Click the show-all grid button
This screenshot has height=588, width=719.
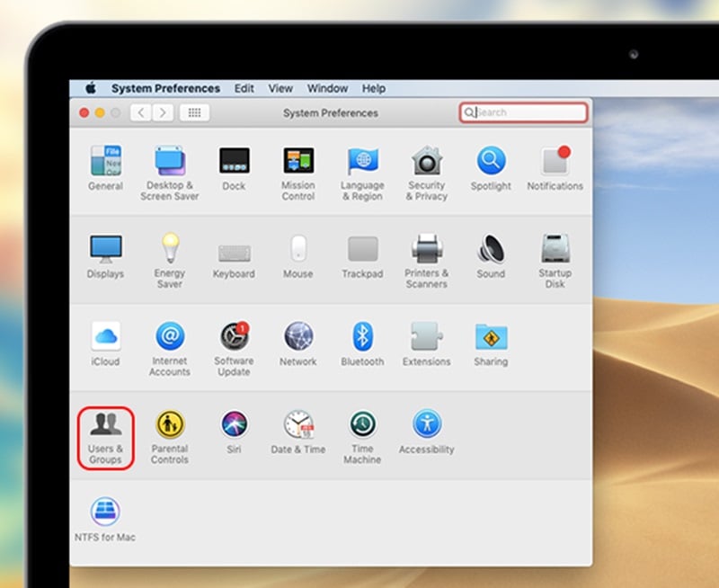tap(194, 112)
